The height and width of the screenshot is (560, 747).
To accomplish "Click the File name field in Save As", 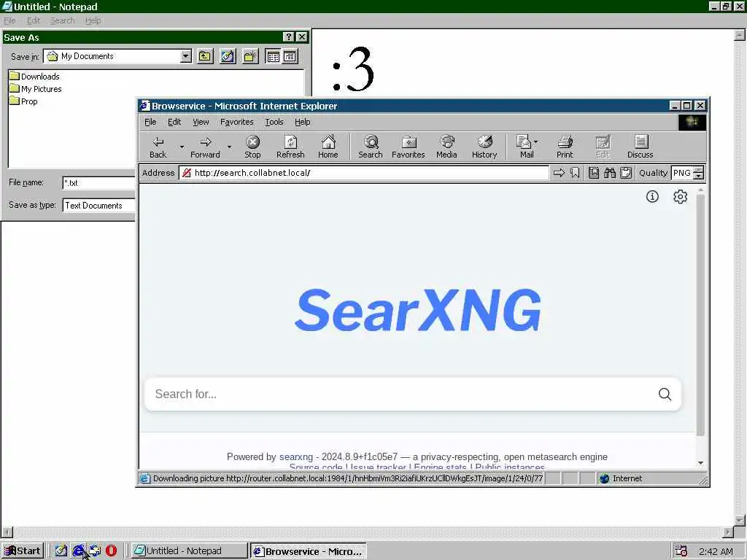I will (99, 183).
